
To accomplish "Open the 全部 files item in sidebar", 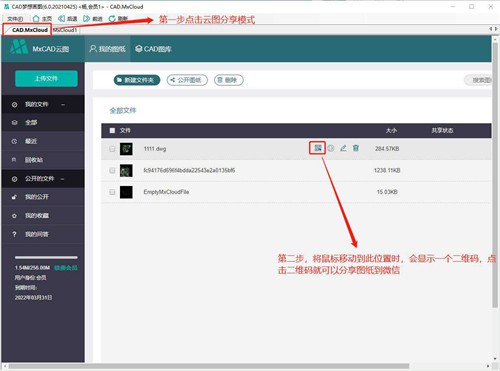I will (43, 122).
